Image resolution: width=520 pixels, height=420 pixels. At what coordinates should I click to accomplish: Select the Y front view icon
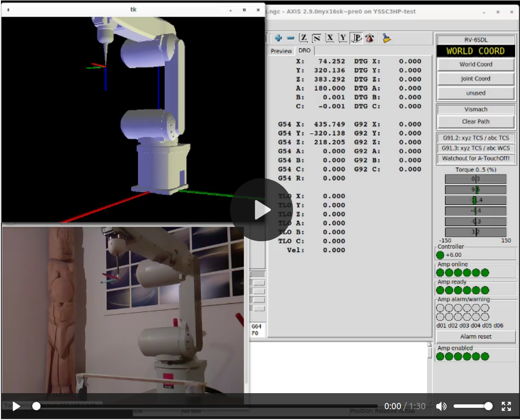click(343, 38)
